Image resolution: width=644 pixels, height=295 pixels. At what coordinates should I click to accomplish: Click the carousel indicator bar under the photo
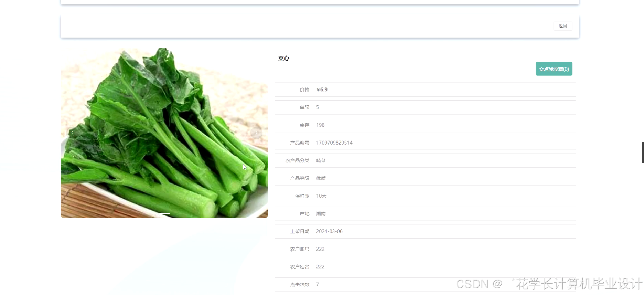164,214
